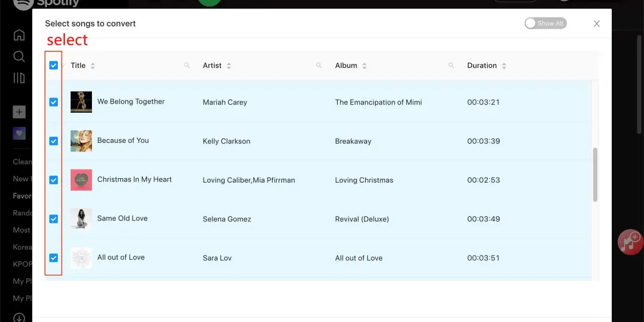Click the create playlist plus icon

coord(19,112)
